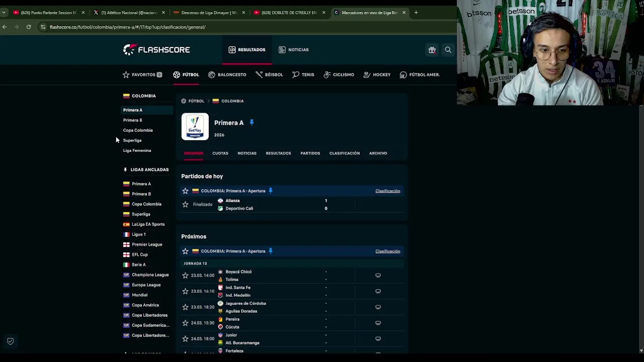The image size is (644, 362).
Task: Open a new browser tab with plus
Action: pos(416,13)
